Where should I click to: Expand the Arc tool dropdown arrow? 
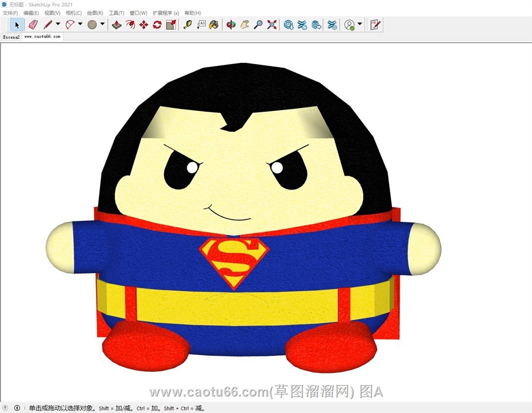coord(80,24)
